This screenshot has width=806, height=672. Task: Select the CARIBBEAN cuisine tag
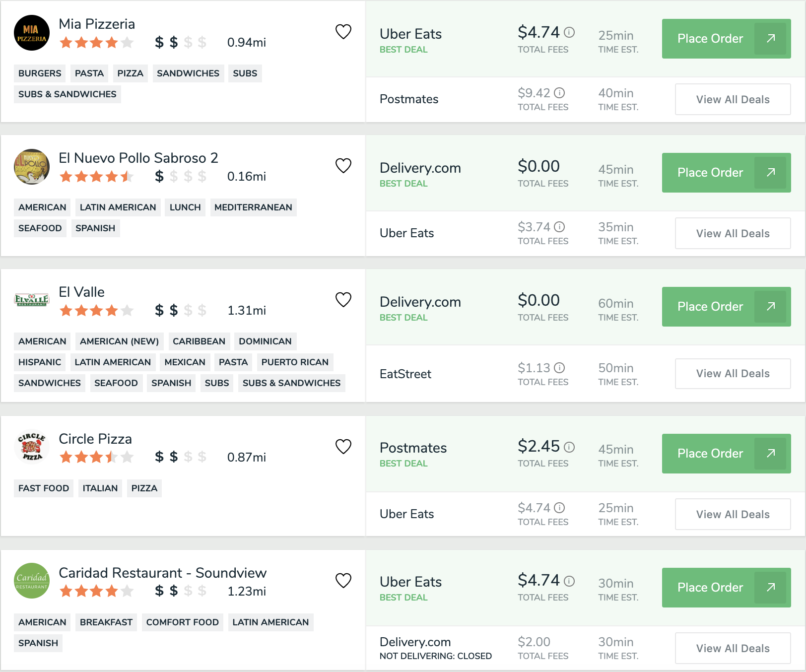(x=199, y=341)
